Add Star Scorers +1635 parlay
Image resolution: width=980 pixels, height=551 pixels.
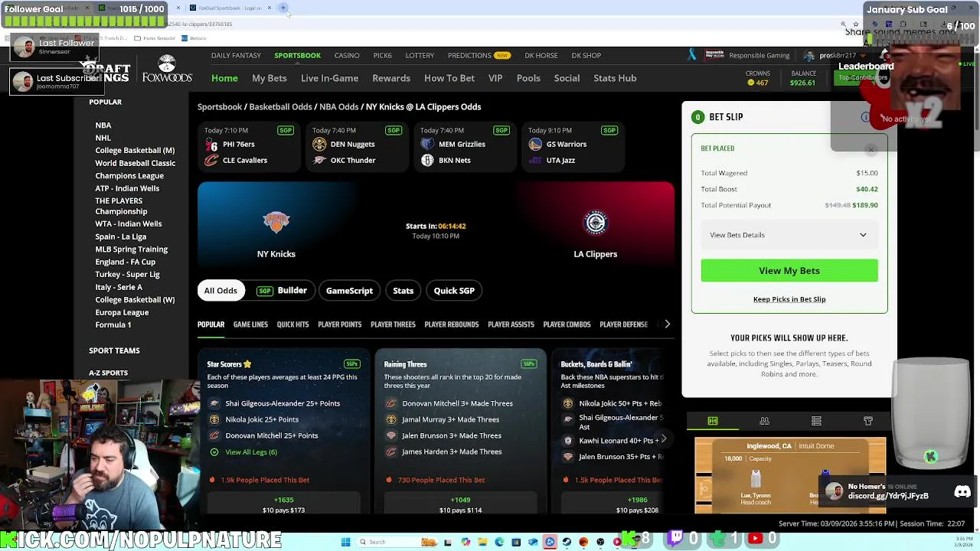click(x=283, y=505)
